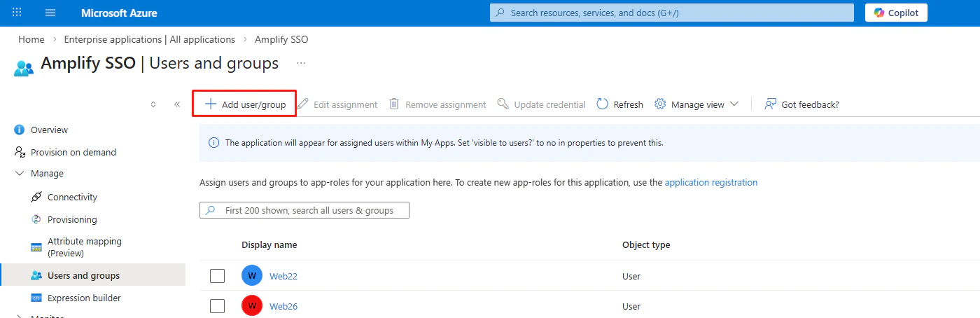Click Add user/group button
The image size is (980, 318).
pyautogui.click(x=245, y=104)
